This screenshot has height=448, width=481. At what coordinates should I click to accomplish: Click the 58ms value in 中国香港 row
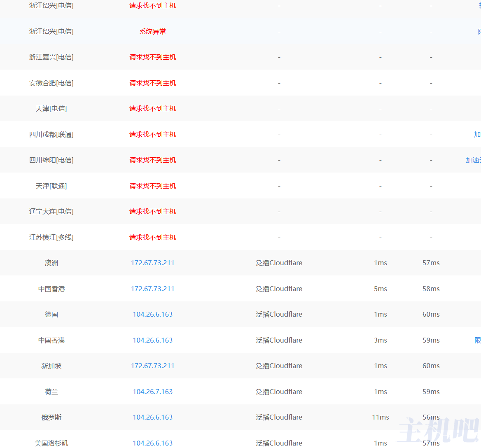[x=431, y=289]
